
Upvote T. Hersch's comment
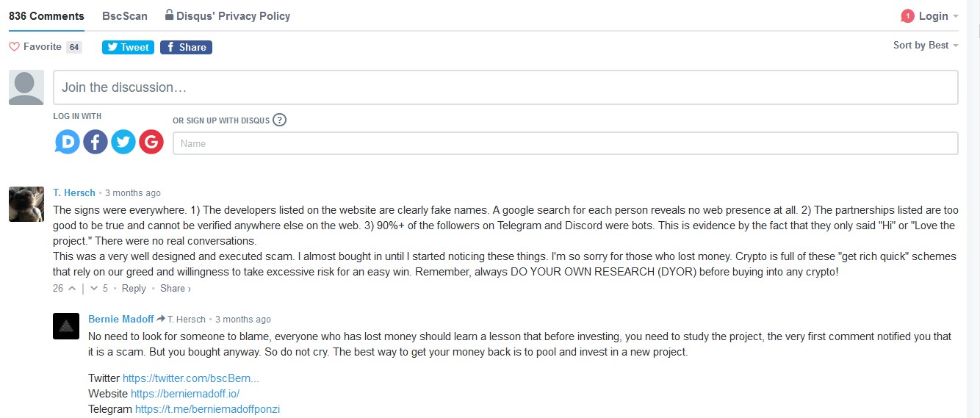click(x=72, y=289)
